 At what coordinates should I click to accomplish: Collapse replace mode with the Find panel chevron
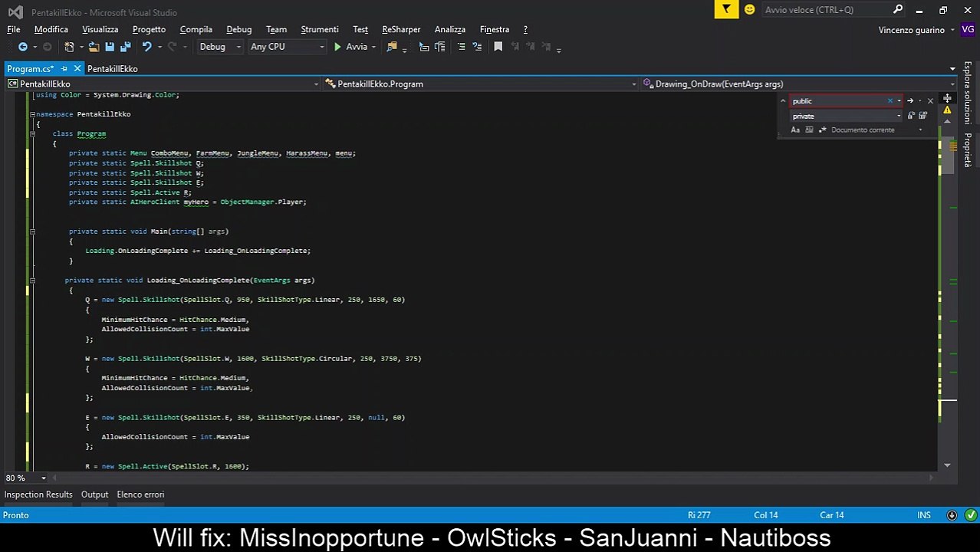[x=783, y=100]
